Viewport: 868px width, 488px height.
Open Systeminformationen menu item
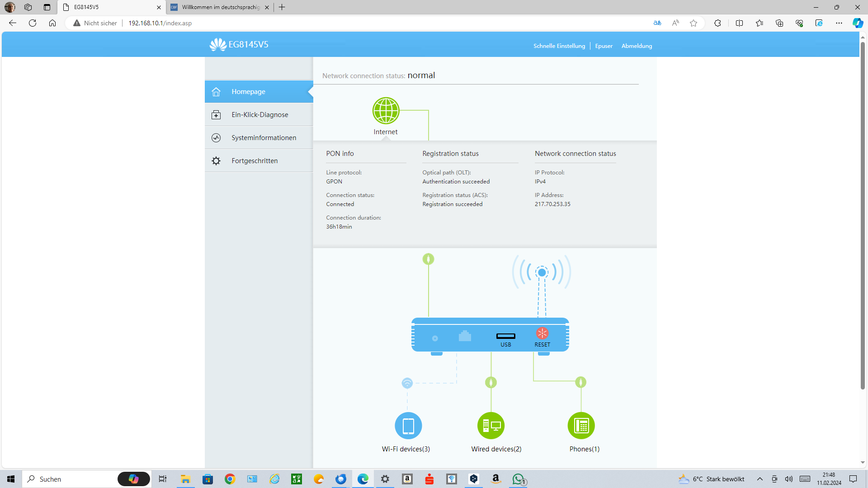pos(264,138)
